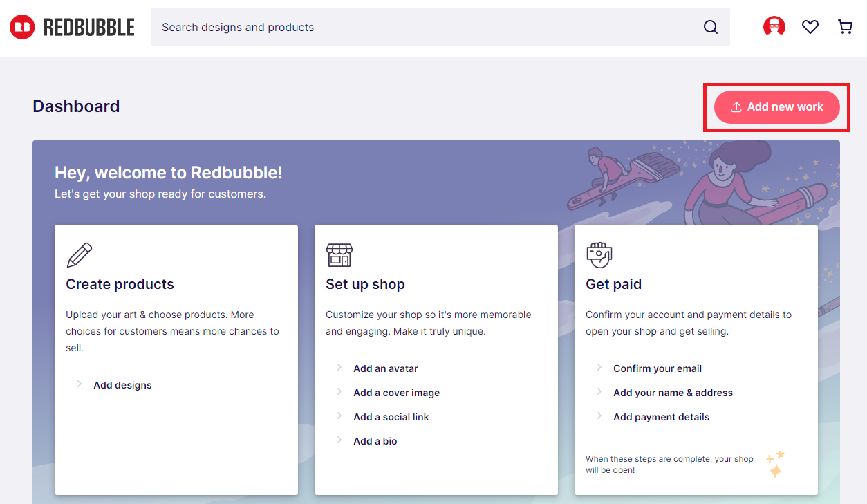Click the Create products card title
Viewport: 867px width, 504px height.
point(120,284)
